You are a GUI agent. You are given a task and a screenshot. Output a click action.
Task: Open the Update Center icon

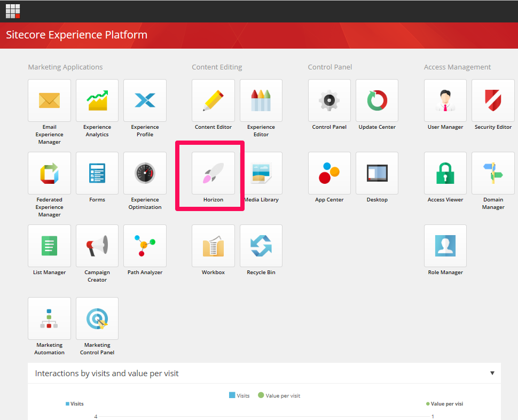(x=376, y=100)
